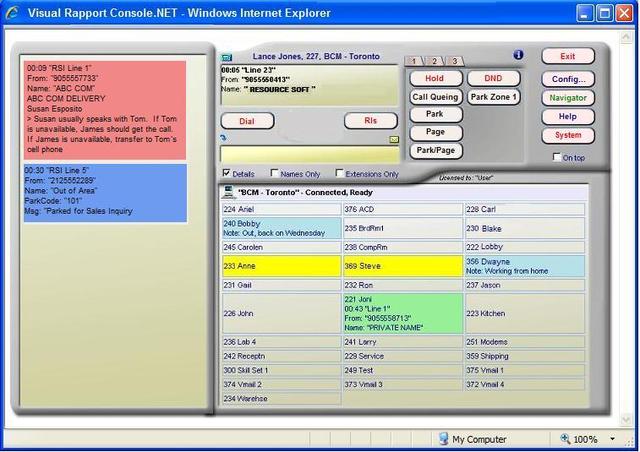640x452 pixels.
Task: Select extension 234 Warehse
Action: (x=282, y=399)
